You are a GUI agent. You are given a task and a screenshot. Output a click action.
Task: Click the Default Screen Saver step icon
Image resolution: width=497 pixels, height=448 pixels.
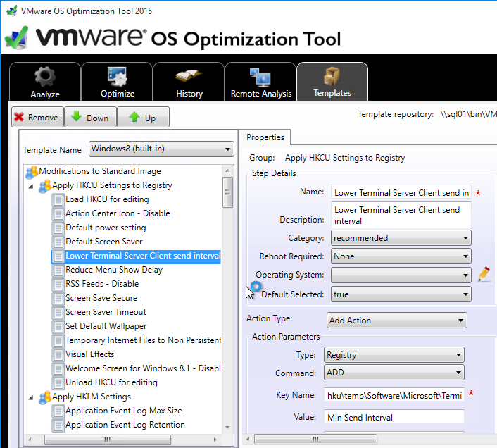pyautogui.click(x=58, y=242)
